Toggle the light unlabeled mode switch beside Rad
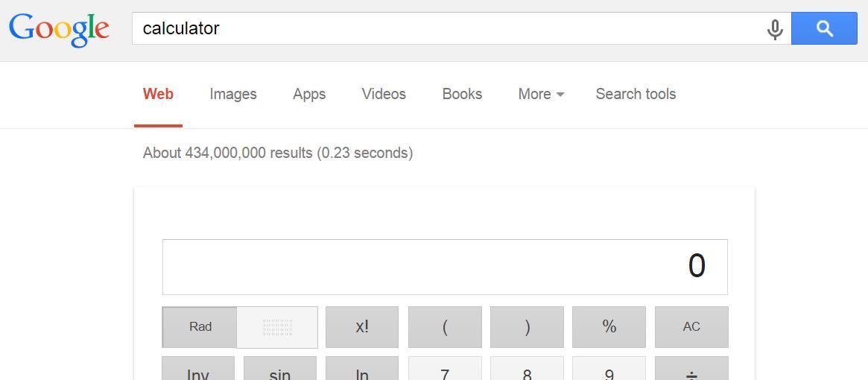This screenshot has height=380, width=868. click(x=277, y=327)
